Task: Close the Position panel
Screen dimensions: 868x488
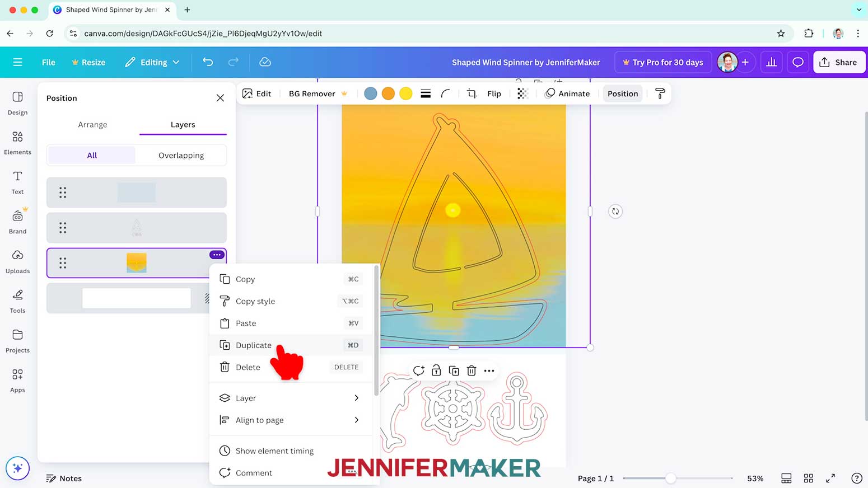Action: tap(220, 98)
